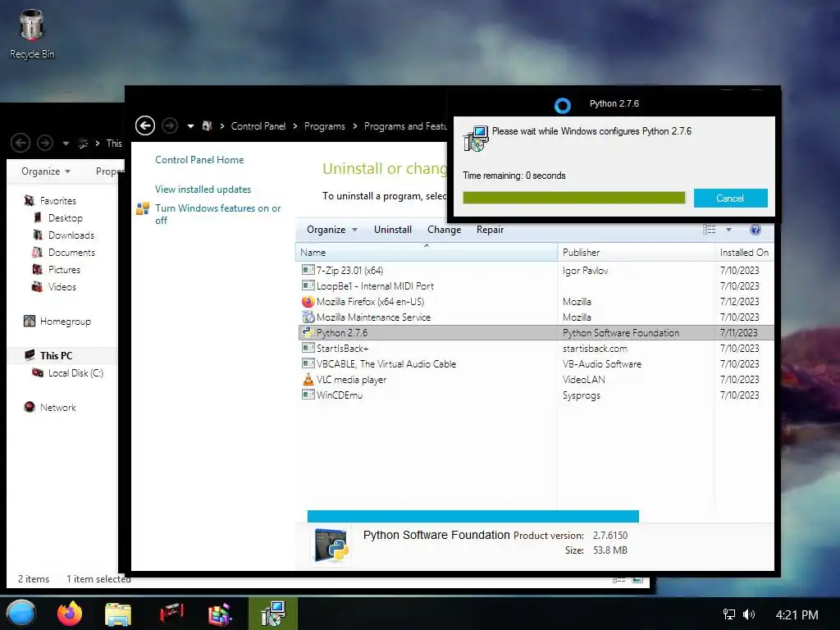Sort by Name column header
Viewport: 840px width, 630px height.
[x=426, y=253]
